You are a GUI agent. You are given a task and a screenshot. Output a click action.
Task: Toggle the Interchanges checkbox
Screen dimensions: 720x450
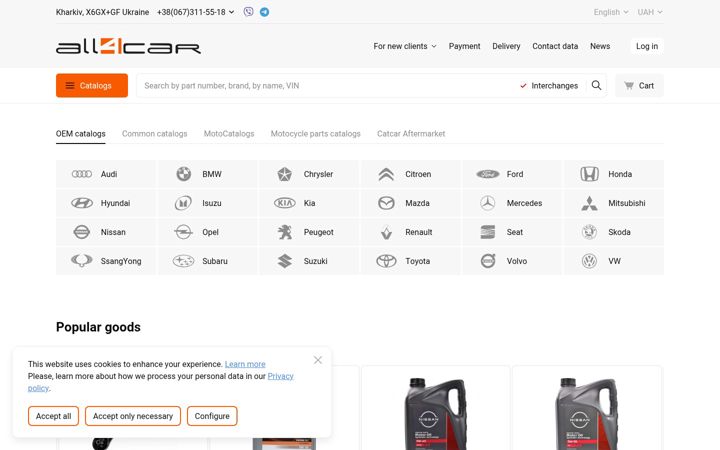point(549,85)
